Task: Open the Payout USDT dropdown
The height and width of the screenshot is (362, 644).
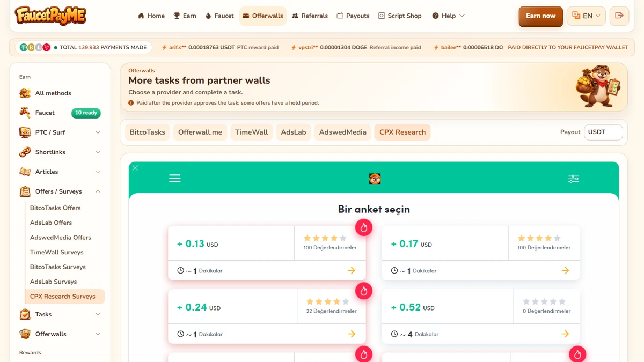Action: tap(603, 132)
